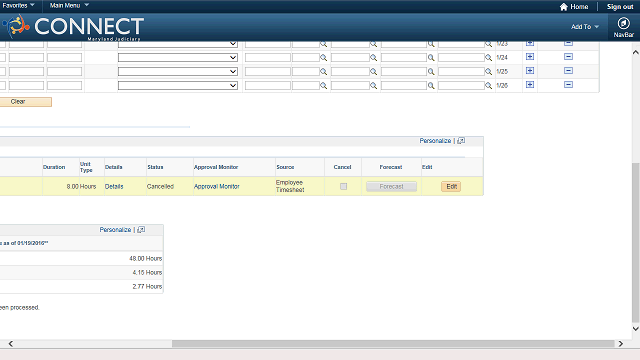
Task: Click the CONNECT Maryland Judiciary logo
Action: [x=73, y=27]
